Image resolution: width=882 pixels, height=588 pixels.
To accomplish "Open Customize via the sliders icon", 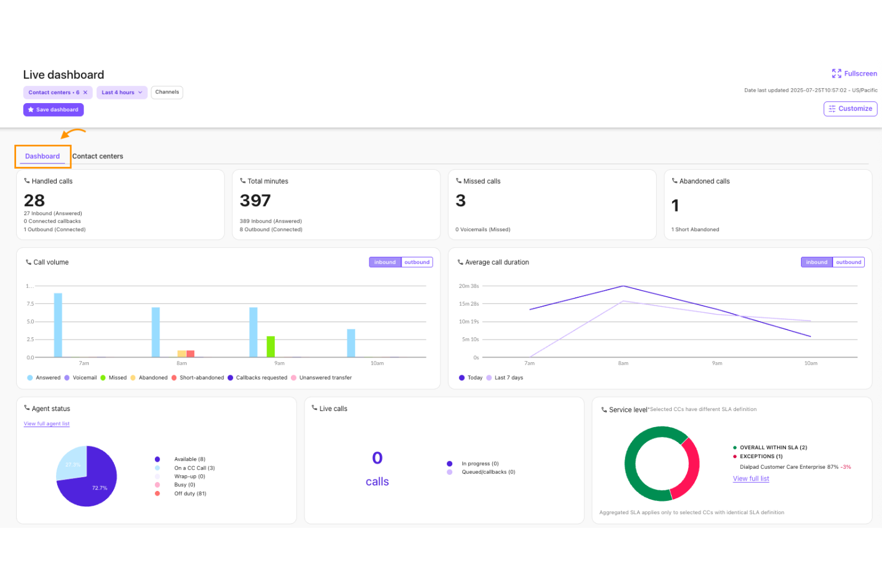I will [x=832, y=108].
